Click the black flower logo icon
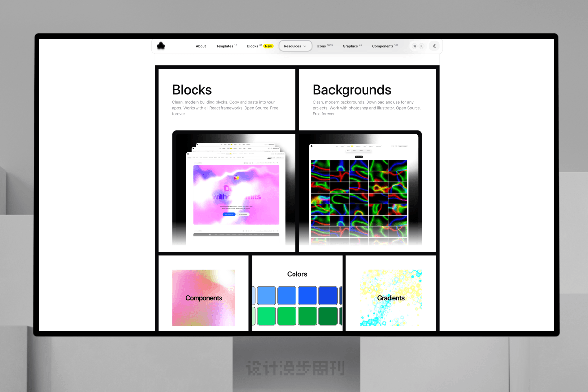Viewport: 588px width, 392px height. pyautogui.click(x=161, y=46)
